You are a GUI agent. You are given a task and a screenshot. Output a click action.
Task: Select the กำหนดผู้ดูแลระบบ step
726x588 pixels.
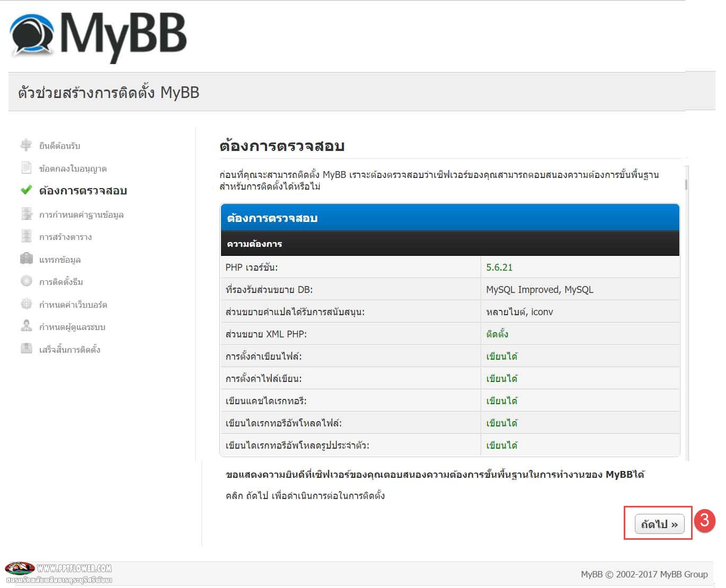[72, 327]
